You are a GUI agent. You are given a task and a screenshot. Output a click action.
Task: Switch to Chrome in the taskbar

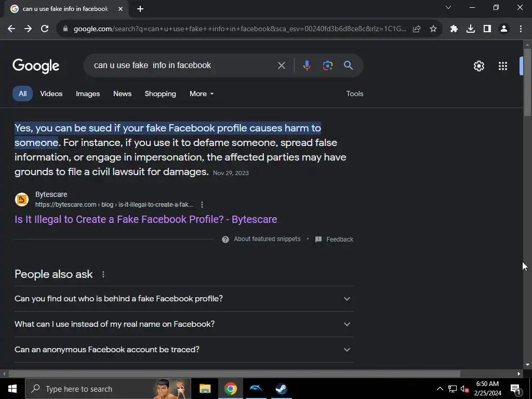(230, 389)
